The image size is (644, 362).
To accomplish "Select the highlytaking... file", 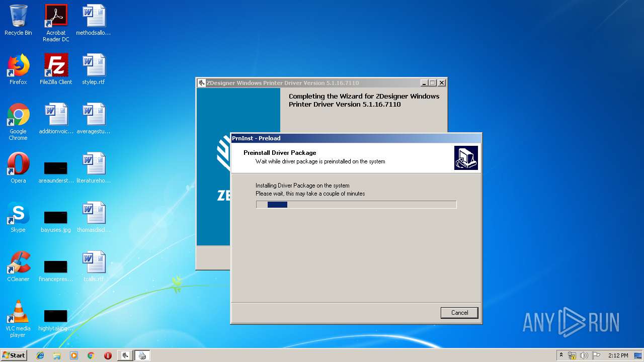I will point(56,319).
